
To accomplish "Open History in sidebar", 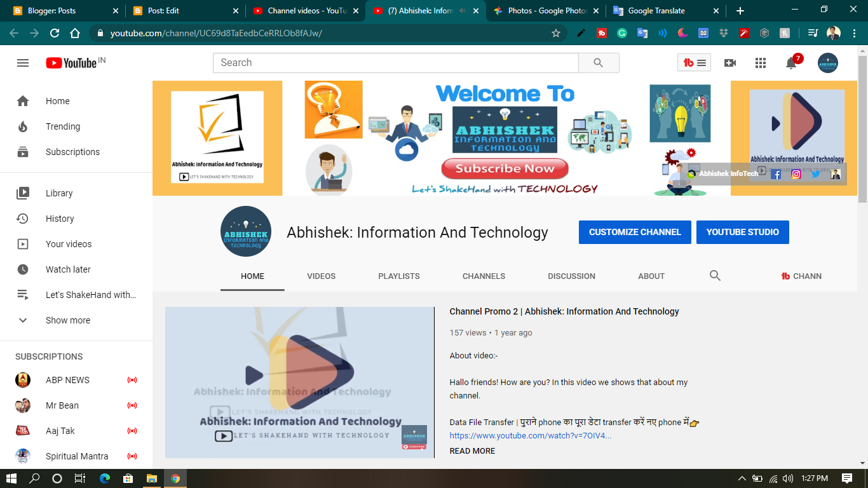I will pos(76,219).
